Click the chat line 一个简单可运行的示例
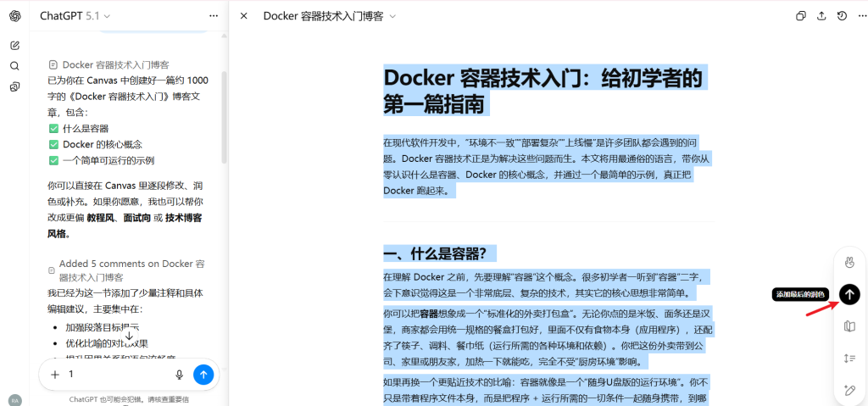Viewport: 868px width, 406px height. click(x=108, y=161)
